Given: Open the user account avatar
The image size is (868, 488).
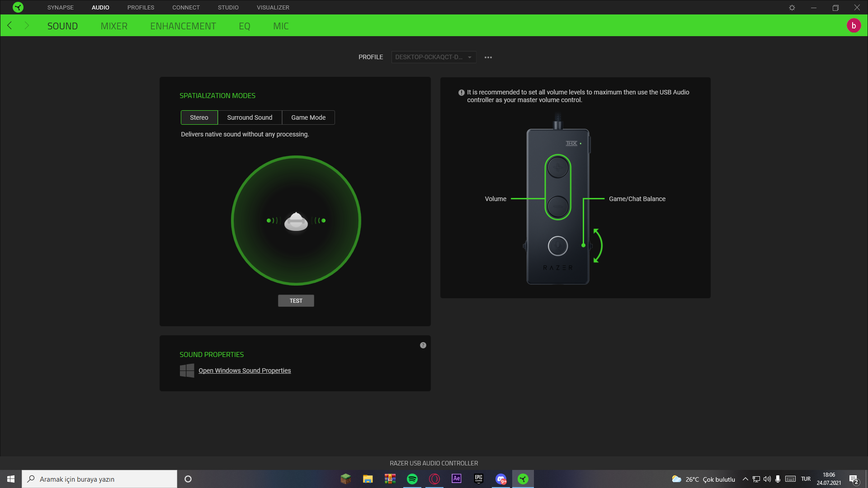Looking at the screenshot, I should click(854, 26).
